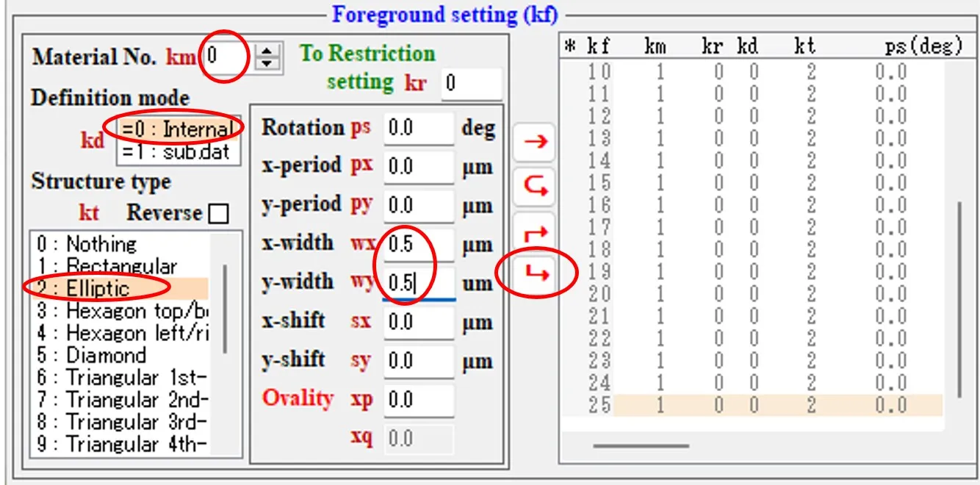Click the To Restriction setting label
This screenshot has width=980, height=485.
(367, 68)
